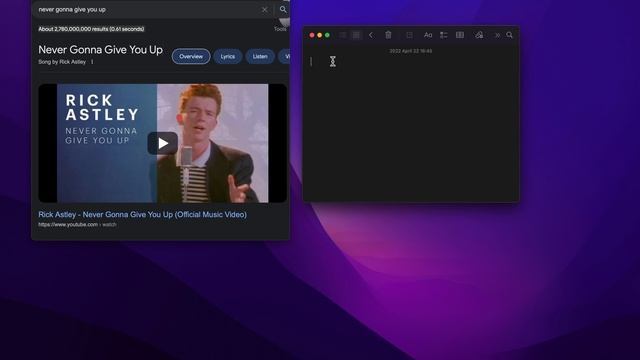This screenshot has width=640, height=360.
Task: Open the Notes share/collaborate icon
Action: click(x=479, y=35)
